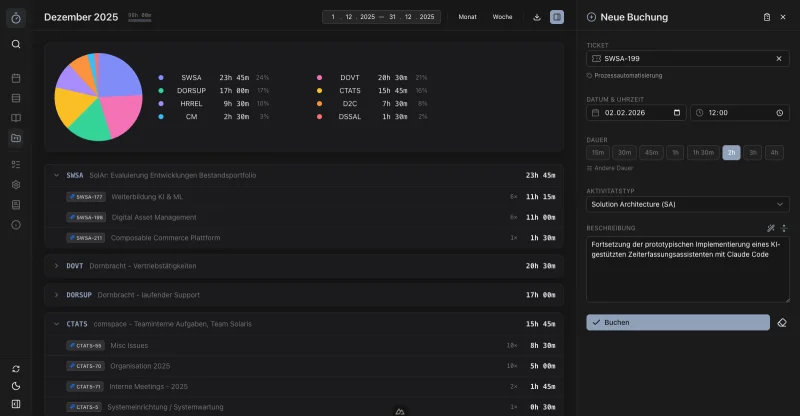800x416 pixels.
Task: Collapse the SWSA project group
Action: click(56, 175)
